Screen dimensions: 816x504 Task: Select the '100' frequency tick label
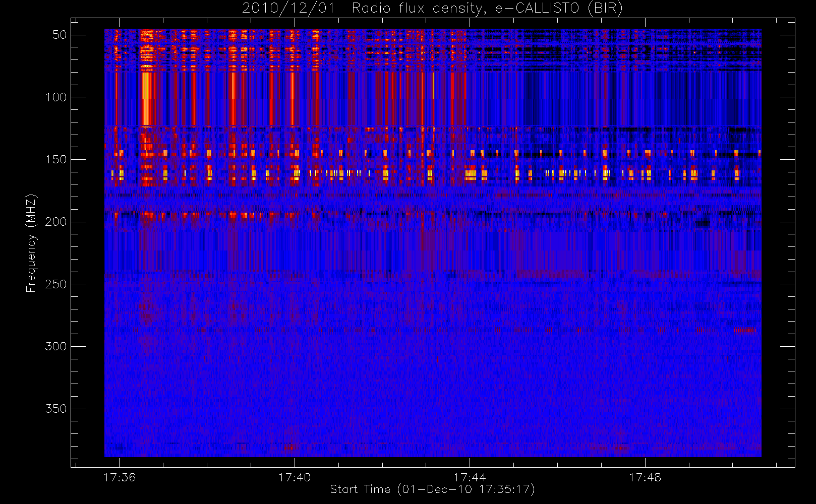pyautogui.click(x=56, y=97)
